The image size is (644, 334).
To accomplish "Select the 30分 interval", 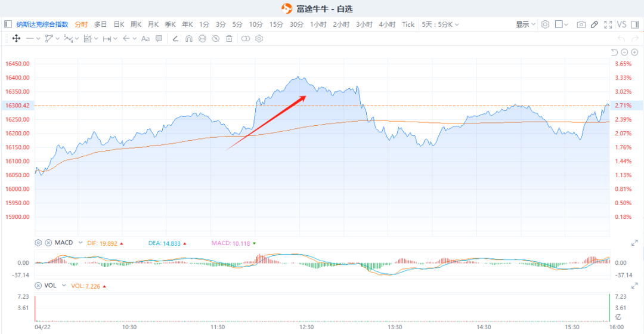I will 296,24.
